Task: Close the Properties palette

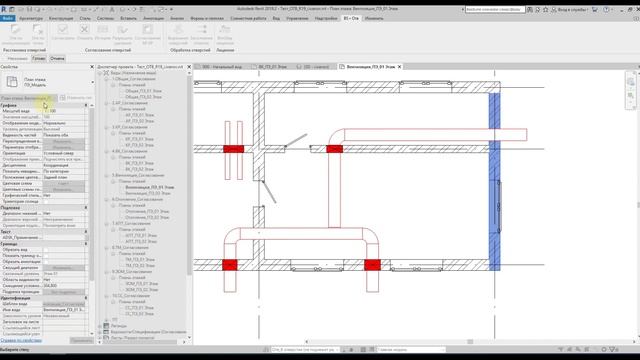Action: point(91,67)
